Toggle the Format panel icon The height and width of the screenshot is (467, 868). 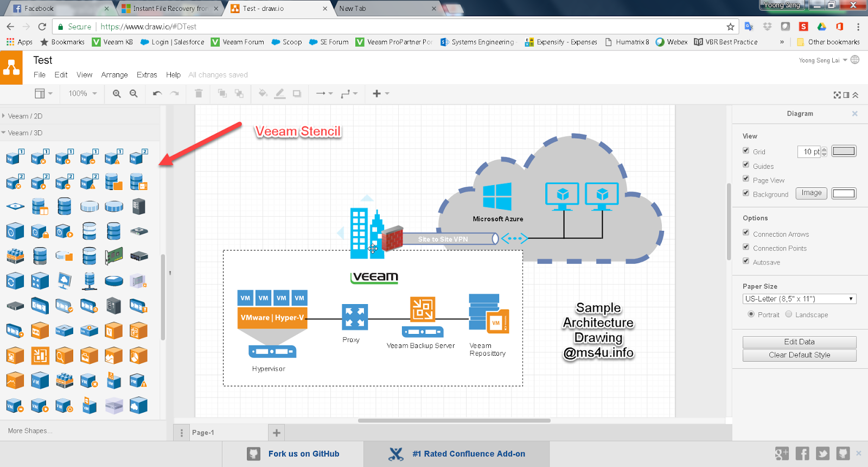846,95
